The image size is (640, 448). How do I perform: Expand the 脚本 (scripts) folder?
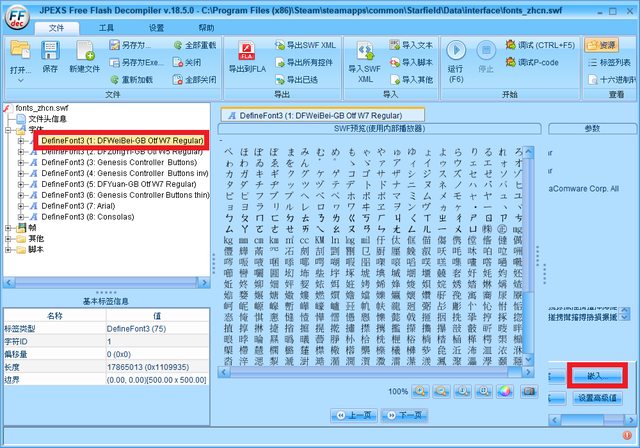click(x=8, y=250)
